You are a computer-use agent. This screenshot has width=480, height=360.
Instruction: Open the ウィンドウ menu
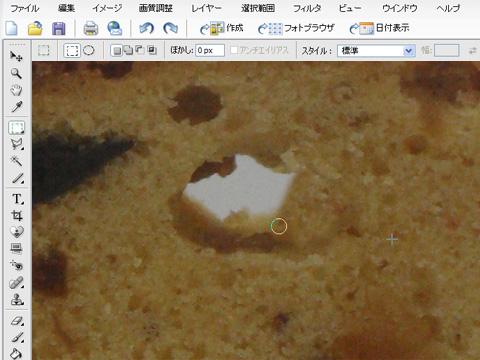[400, 8]
